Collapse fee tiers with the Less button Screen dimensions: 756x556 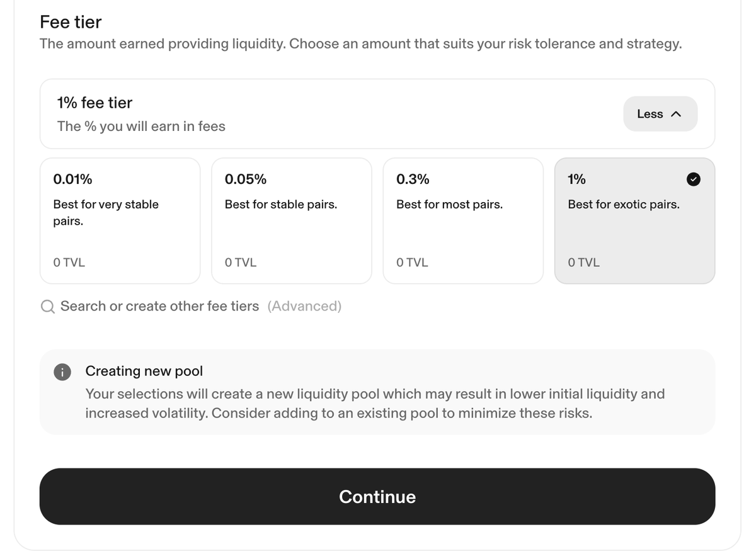(x=660, y=114)
